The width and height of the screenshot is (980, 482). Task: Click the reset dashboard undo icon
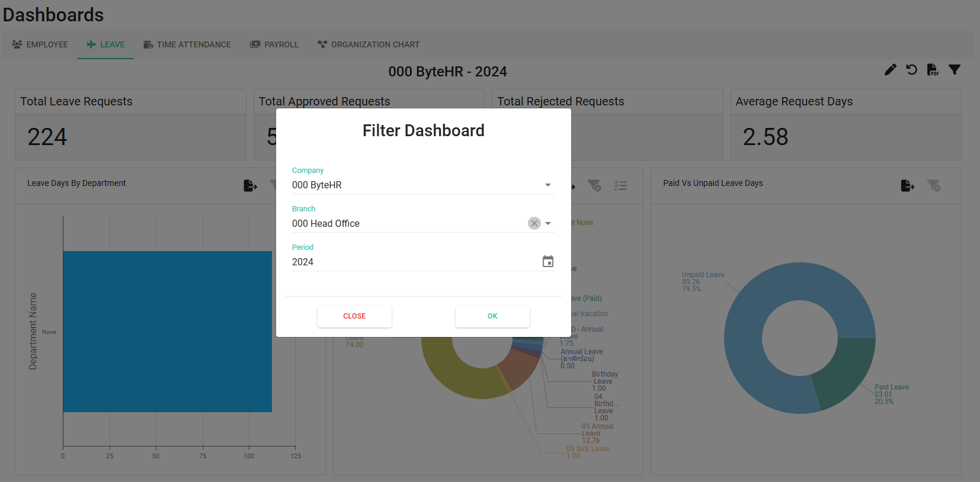(911, 70)
